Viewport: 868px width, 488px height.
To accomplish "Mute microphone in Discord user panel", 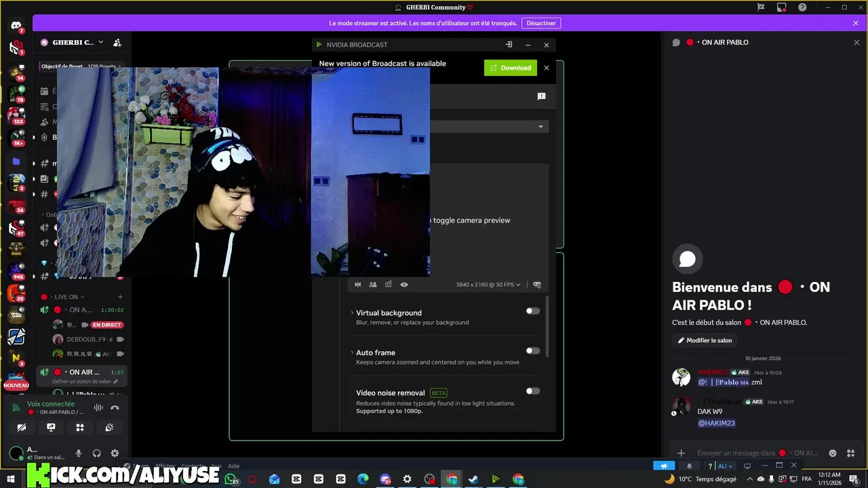I will coord(79,453).
